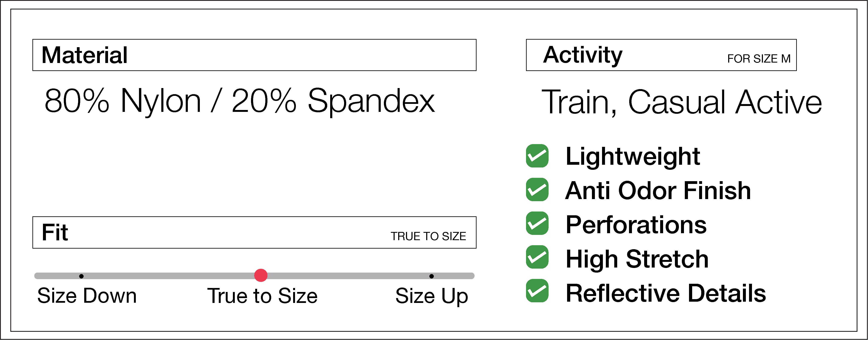The width and height of the screenshot is (868, 340).
Task: Click the Fit section header
Action: coord(55,233)
